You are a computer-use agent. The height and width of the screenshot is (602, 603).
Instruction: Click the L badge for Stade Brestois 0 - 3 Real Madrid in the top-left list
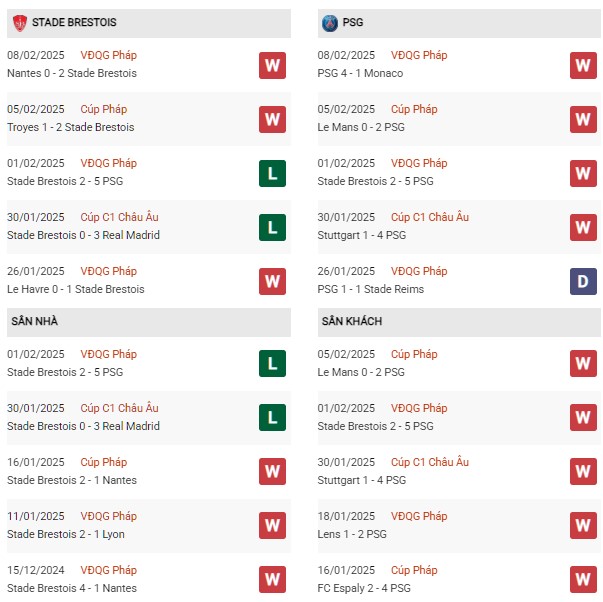click(x=272, y=227)
